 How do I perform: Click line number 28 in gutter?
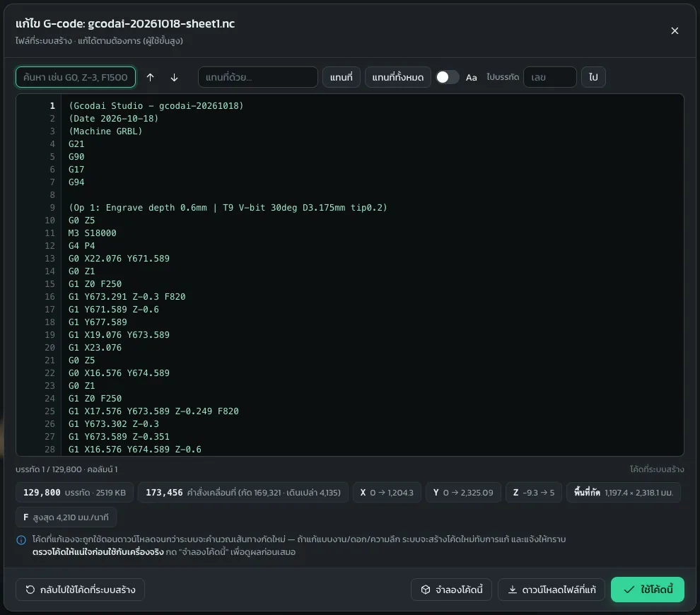[x=49, y=450]
